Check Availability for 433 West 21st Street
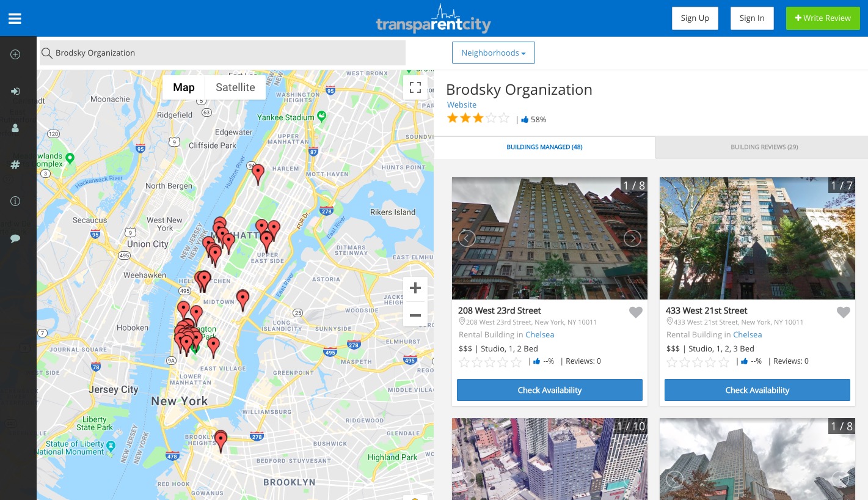This screenshot has height=500, width=868. [x=757, y=390]
